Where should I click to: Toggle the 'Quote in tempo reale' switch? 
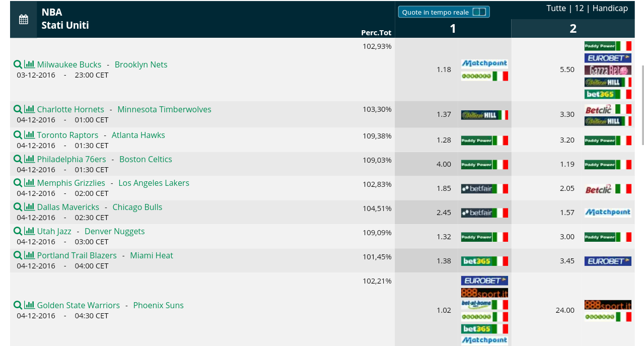(x=479, y=12)
